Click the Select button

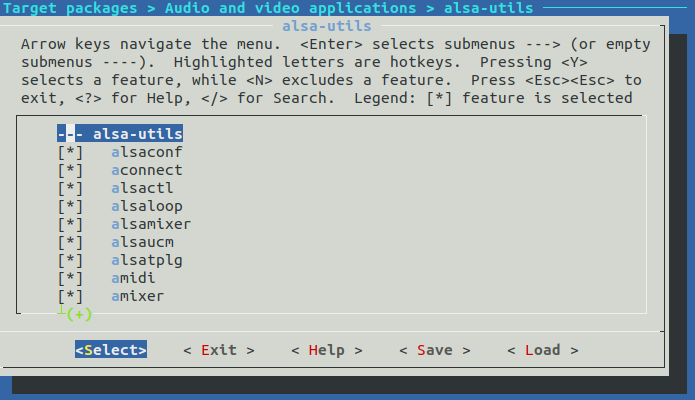tap(111, 350)
